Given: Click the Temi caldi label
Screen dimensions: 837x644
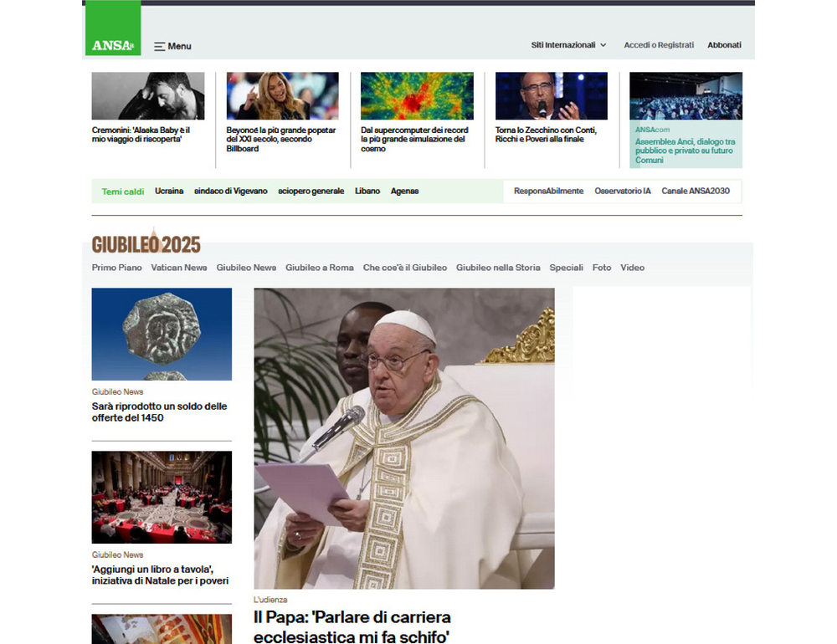Looking at the screenshot, I should (x=123, y=192).
